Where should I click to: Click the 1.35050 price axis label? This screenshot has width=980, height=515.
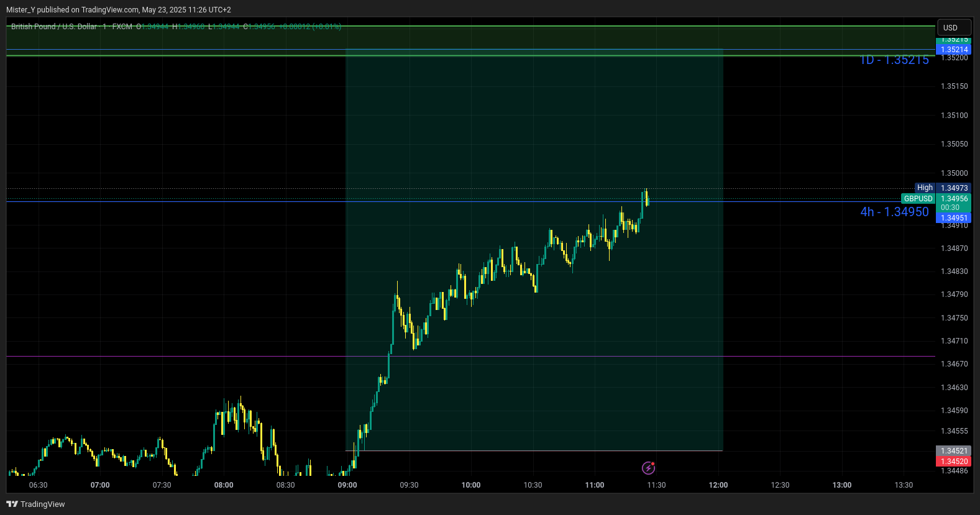coord(954,144)
